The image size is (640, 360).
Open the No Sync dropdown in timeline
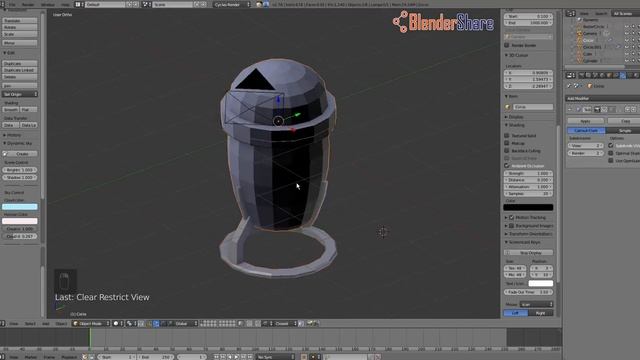(276, 357)
